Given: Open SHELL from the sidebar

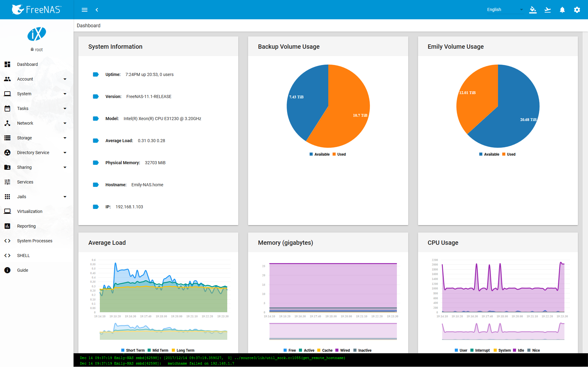Looking at the screenshot, I should pyautogui.click(x=23, y=255).
